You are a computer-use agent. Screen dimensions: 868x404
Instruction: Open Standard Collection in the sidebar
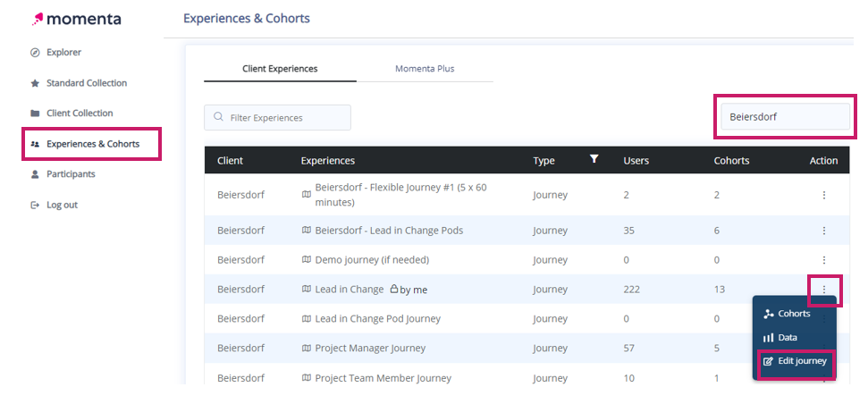[87, 83]
